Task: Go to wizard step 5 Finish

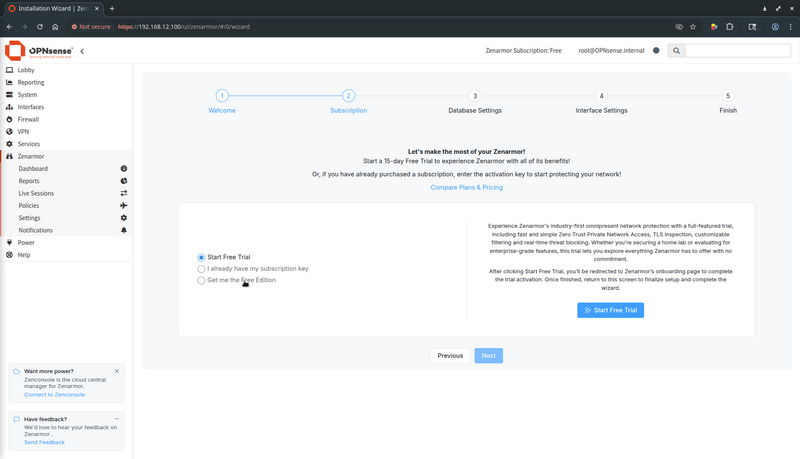Action: pos(728,95)
